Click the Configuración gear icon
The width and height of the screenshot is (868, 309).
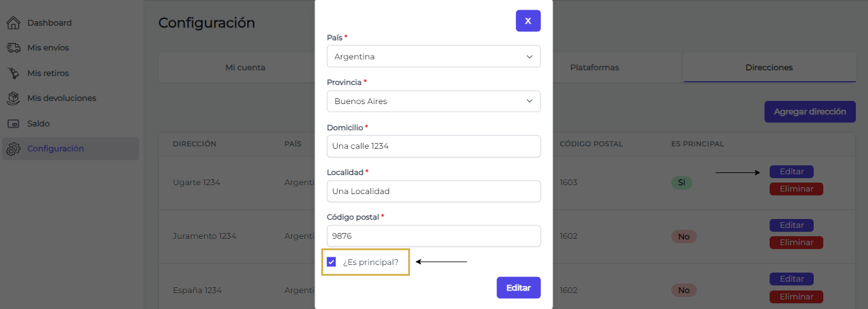(13, 149)
